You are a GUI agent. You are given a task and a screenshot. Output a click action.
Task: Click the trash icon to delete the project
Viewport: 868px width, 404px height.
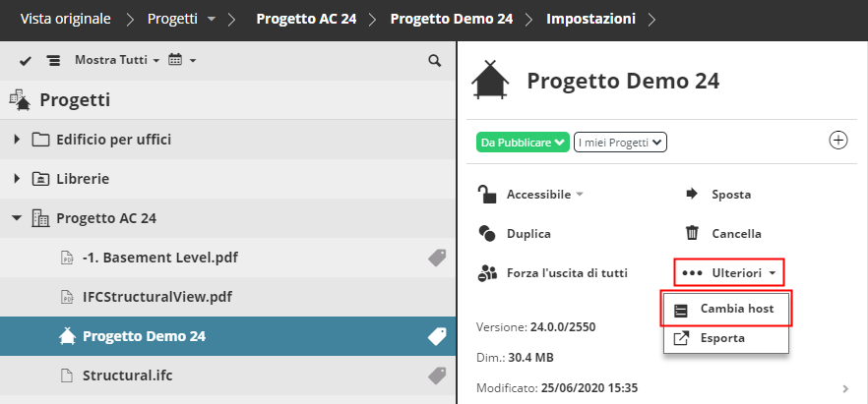[x=692, y=234]
